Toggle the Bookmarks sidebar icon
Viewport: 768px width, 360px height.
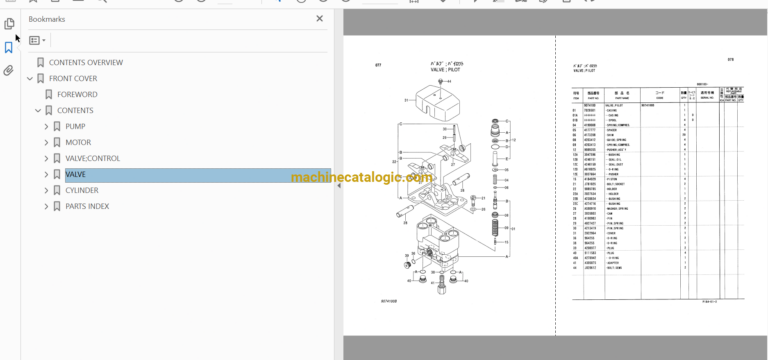8,48
